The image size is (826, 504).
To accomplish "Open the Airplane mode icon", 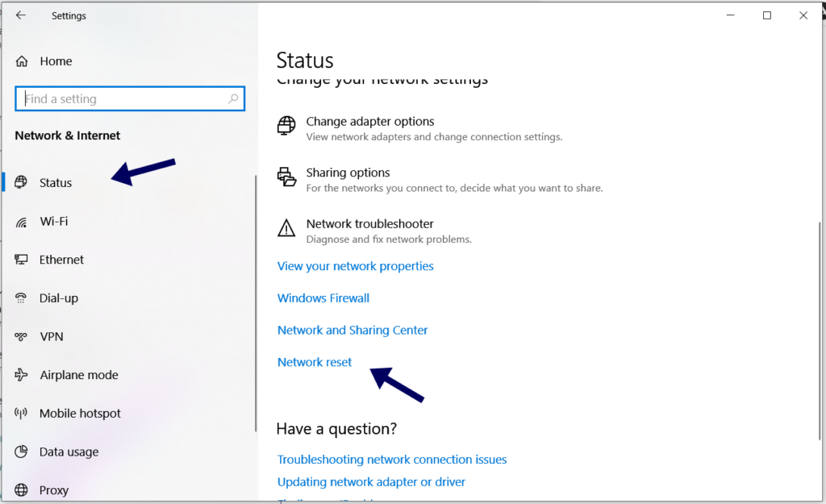I will 22,375.
